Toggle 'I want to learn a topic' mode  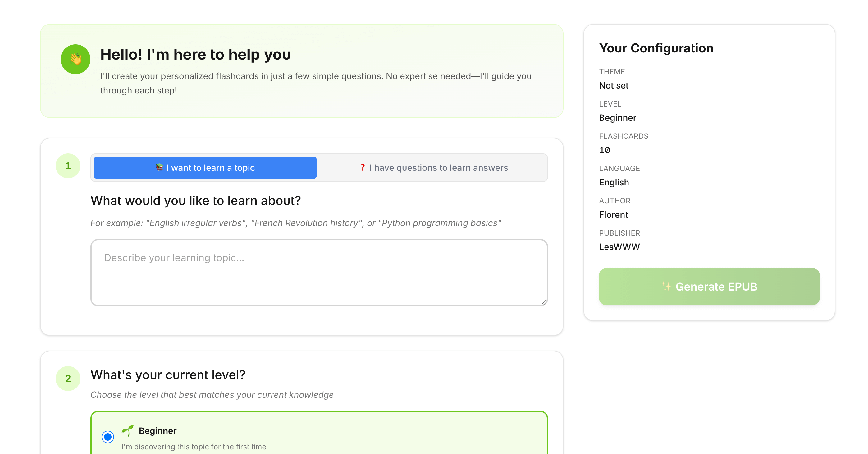click(x=204, y=167)
